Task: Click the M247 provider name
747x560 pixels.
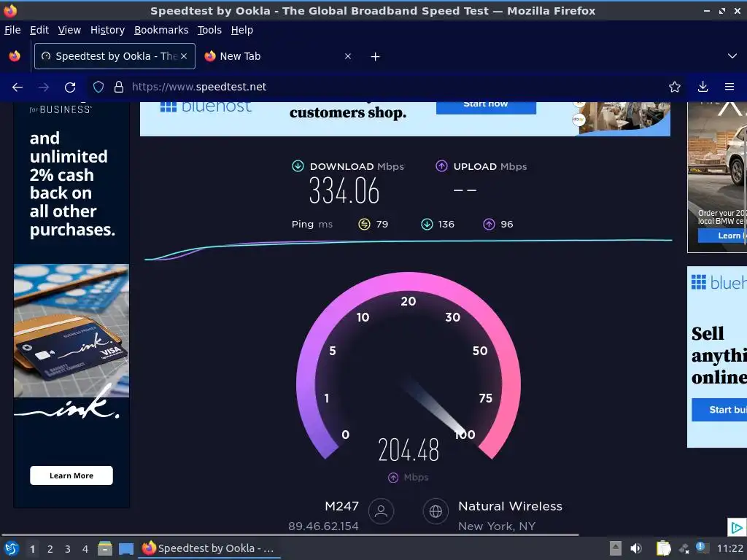Action: [x=341, y=506]
